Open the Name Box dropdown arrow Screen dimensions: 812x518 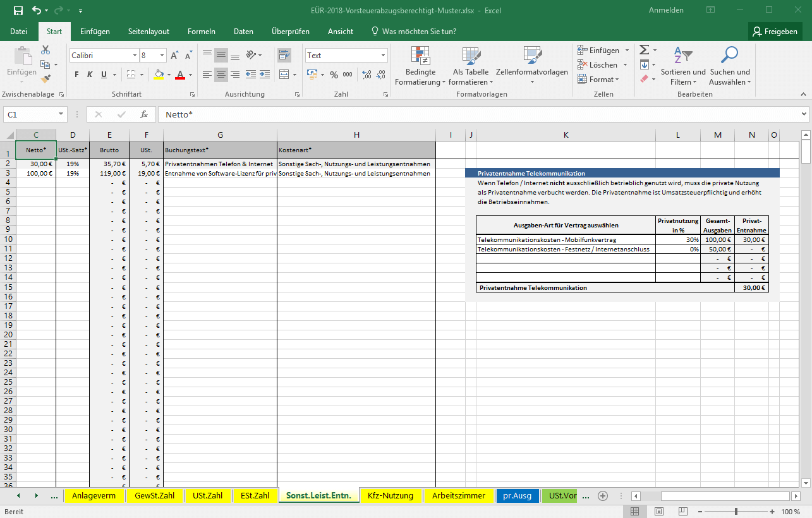click(x=61, y=114)
